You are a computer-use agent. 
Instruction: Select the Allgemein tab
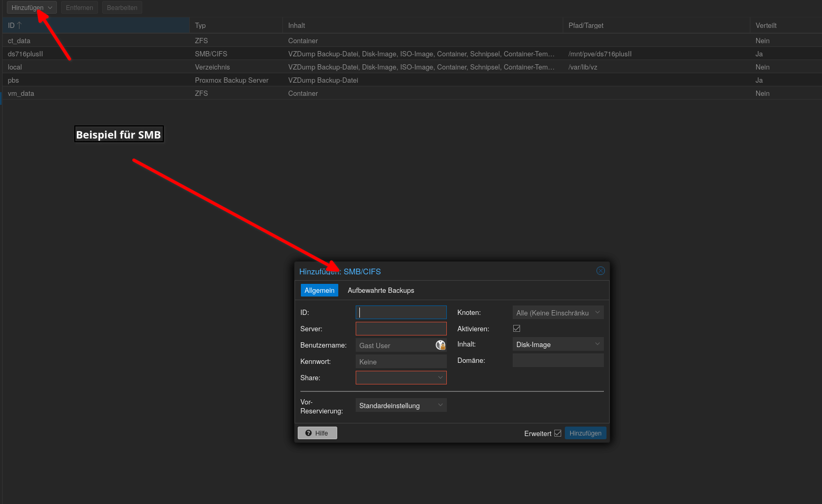(x=319, y=290)
